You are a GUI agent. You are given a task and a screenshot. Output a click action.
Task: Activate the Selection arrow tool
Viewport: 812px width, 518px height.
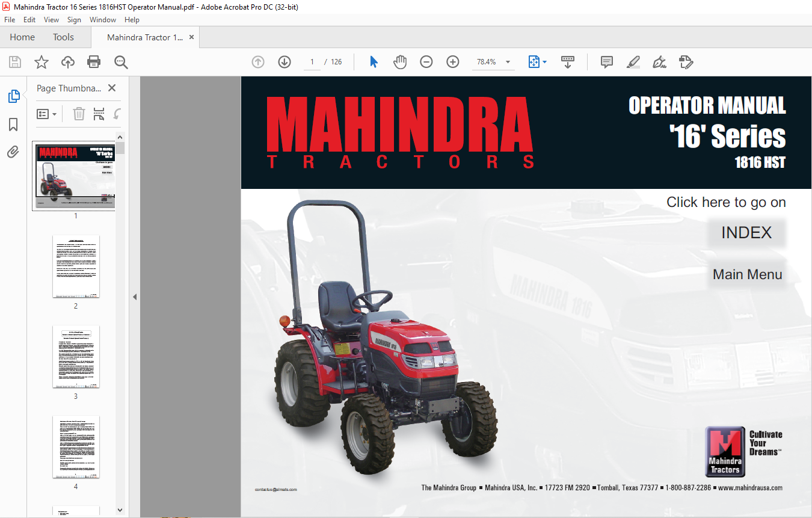click(x=374, y=62)
